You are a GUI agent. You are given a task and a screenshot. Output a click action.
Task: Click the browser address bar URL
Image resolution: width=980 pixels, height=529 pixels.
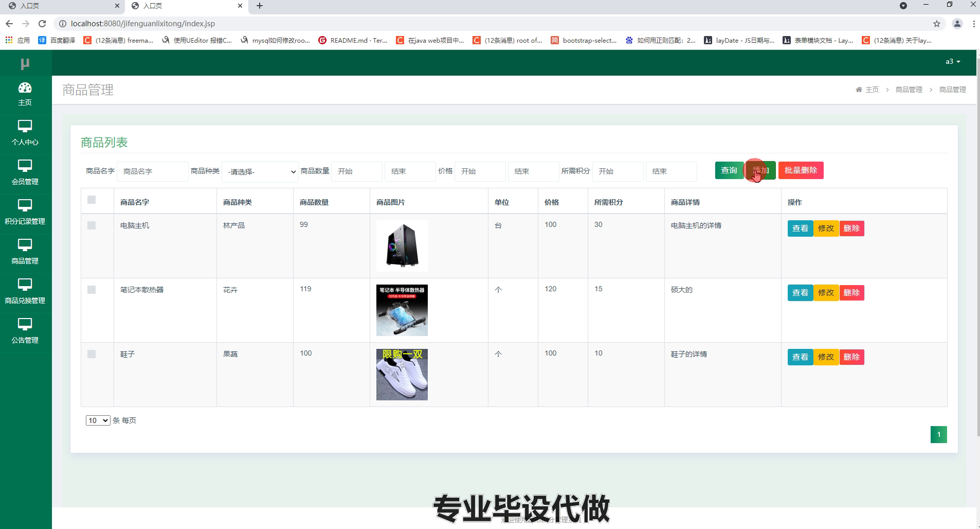(143, 24)
